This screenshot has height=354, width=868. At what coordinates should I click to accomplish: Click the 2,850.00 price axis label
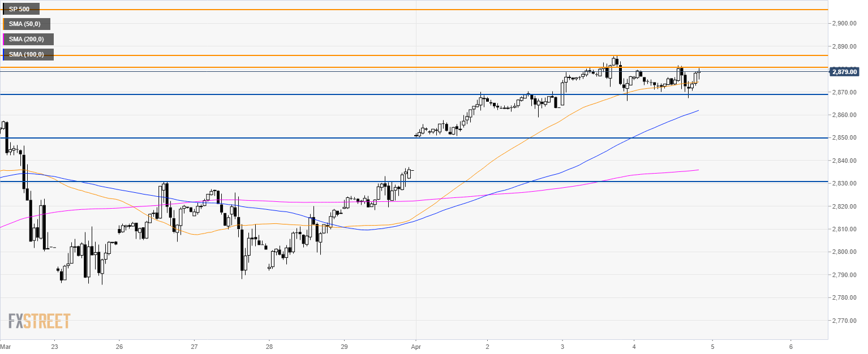coord(844,138)
